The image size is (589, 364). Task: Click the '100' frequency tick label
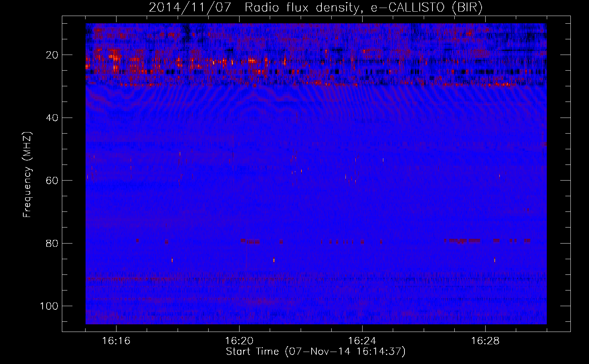(50, 306)
